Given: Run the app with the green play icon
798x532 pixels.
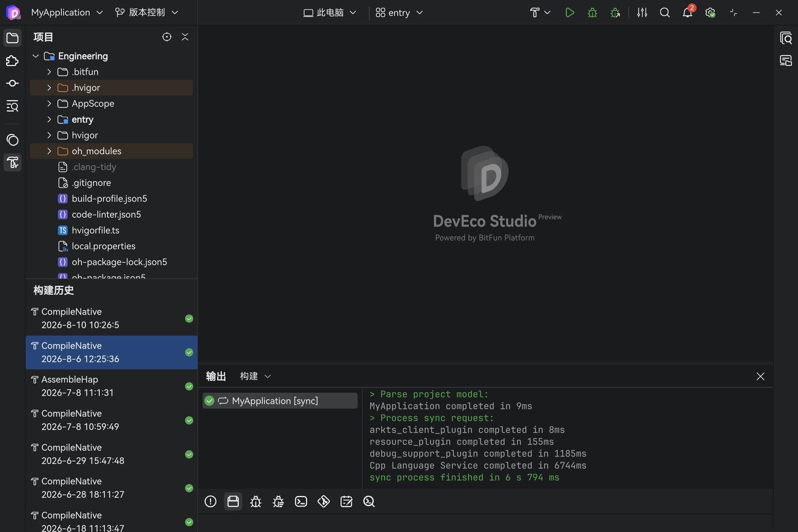Looking at the screenshot, I should coord(570,12).
